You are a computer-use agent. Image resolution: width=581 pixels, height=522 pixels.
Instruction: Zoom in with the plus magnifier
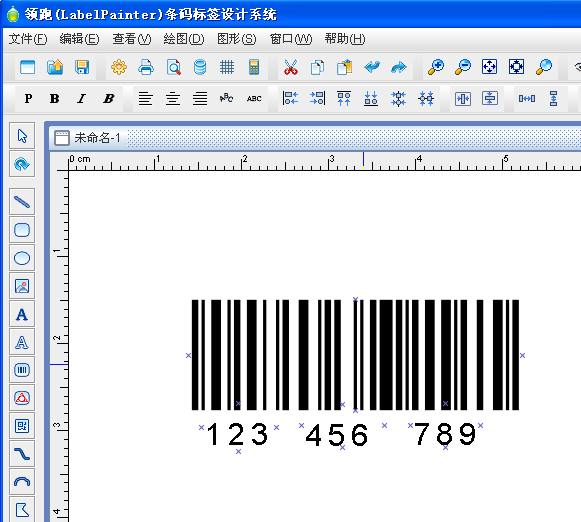(436, 67)
